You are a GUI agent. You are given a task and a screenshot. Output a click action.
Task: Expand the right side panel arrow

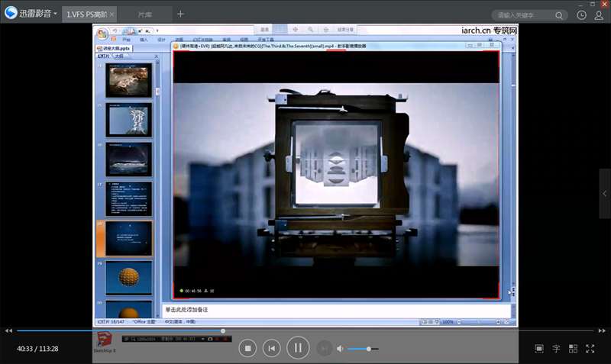[605, 194]
